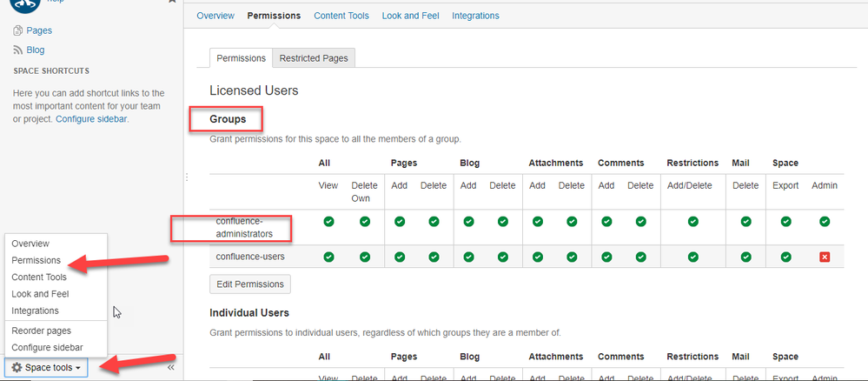Screen dimensions: 868x381
Task: Click confluence-users Space Export checkmark
Action: tap(786, 257)
